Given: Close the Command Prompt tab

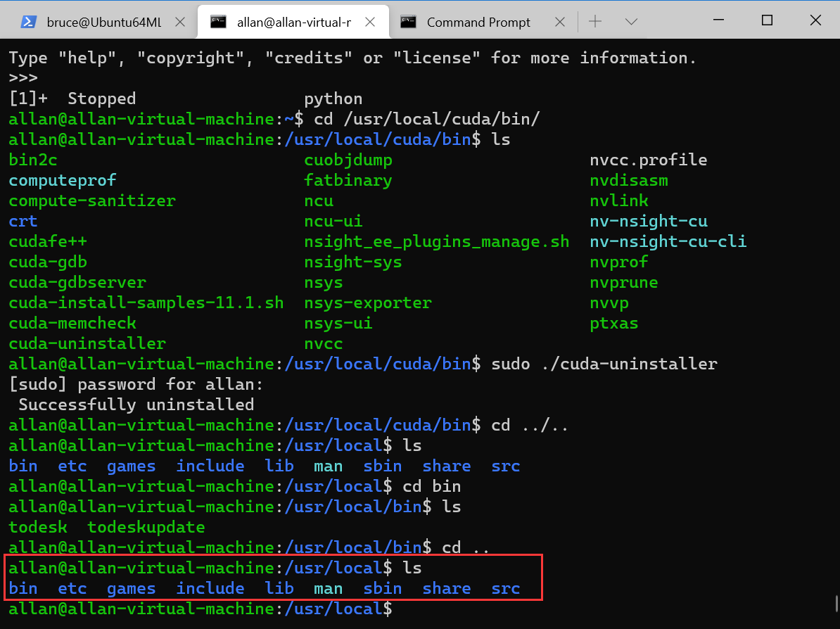Looking at the screenshot, I should [x=560, y=22].
